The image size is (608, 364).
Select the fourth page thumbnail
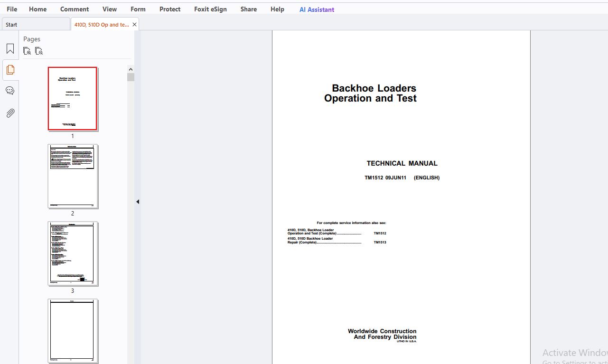click(73, 331)
